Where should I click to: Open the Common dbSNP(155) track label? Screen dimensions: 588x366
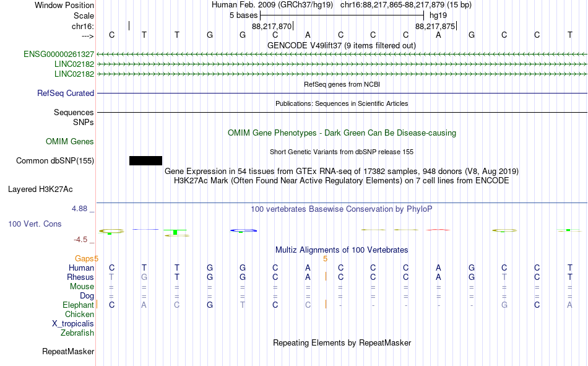coord(55,160)
